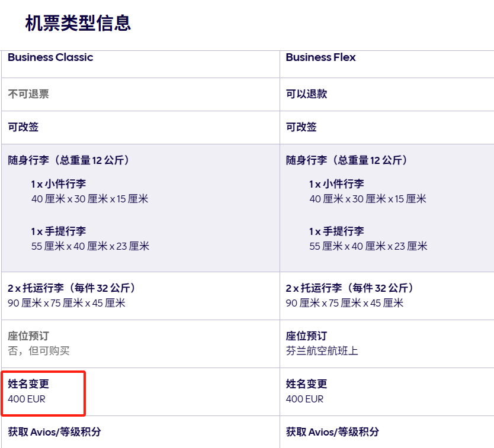This screenshot has height=448, width=494.
Task: Click 座位预订 in the Business Classic column
Action: pos(28,336)
